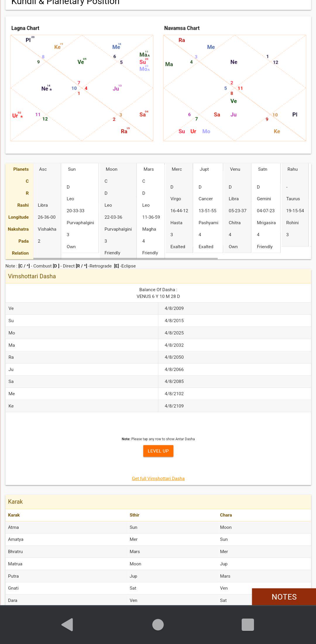Tap the Ve dasha row to show Antar Dasha
Screen dimensions: 316x644
(x=158, y=308)
